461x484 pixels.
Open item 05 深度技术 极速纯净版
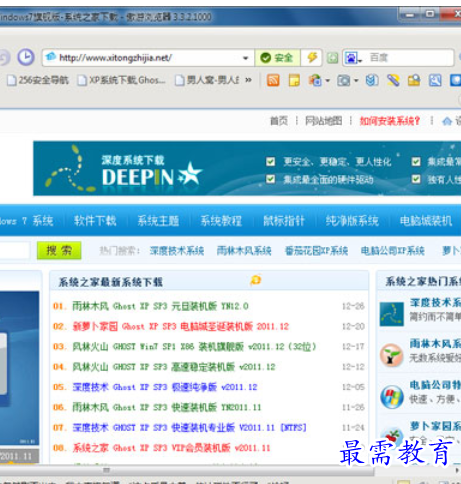165,387
